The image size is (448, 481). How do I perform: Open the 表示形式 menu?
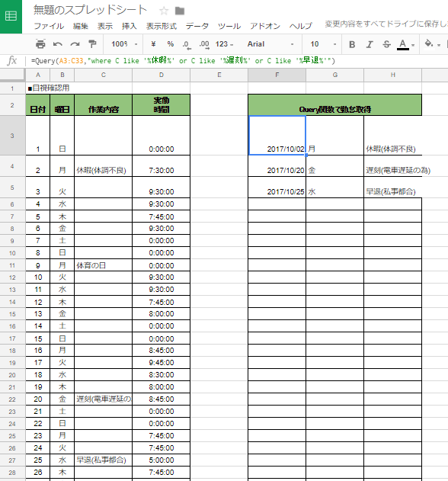tap(162, 26)
